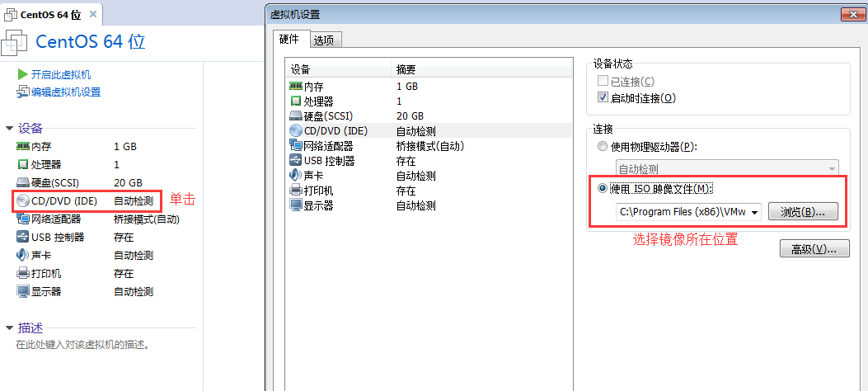The image size is (868, 391).
Task: Click the processor icon in the left device panel
Action: [x=23, y=164]
